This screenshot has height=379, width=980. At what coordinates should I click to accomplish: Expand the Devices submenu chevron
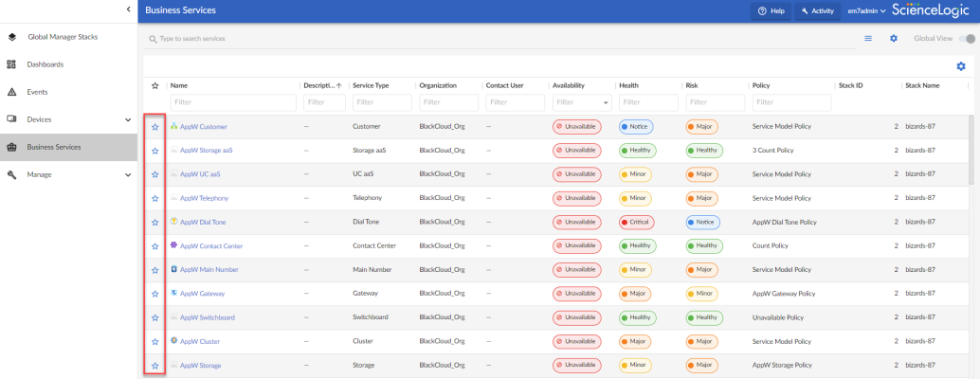point(128,119)
